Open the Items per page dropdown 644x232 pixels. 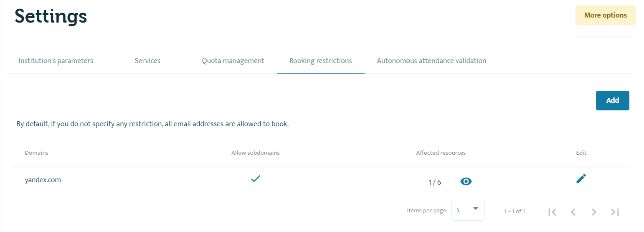click(x=468, y=209)
